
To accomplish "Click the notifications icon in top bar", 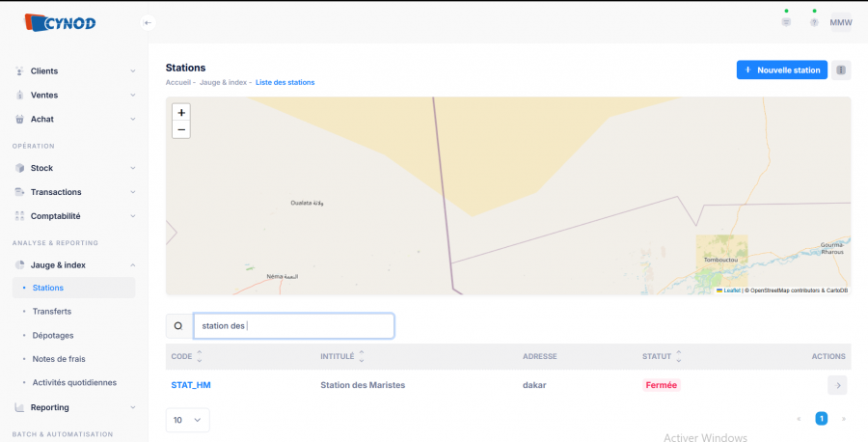I will click(786, 22).
